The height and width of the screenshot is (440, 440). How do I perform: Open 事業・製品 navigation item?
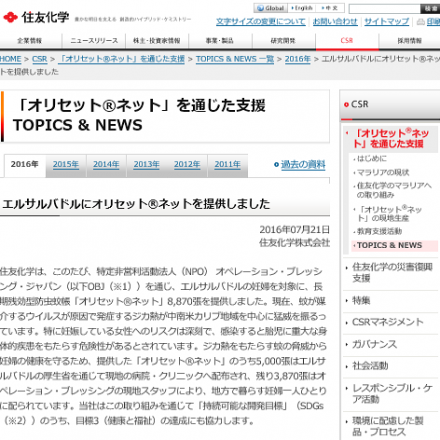click(220, 41)
